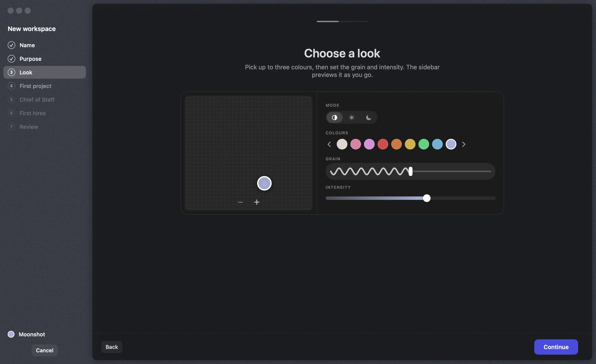Pick the orange colour swatch
596x364 pixels.
click(x=396, y=144)
